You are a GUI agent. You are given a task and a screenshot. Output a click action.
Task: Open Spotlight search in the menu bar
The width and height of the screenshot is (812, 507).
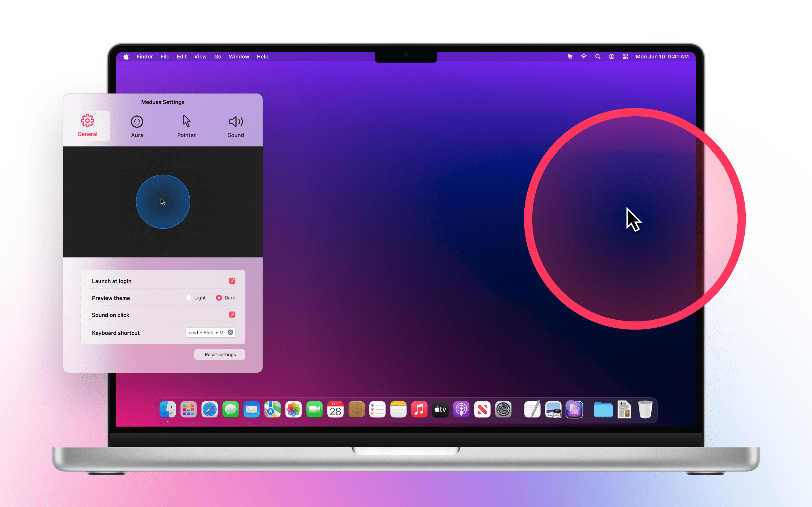598,57
